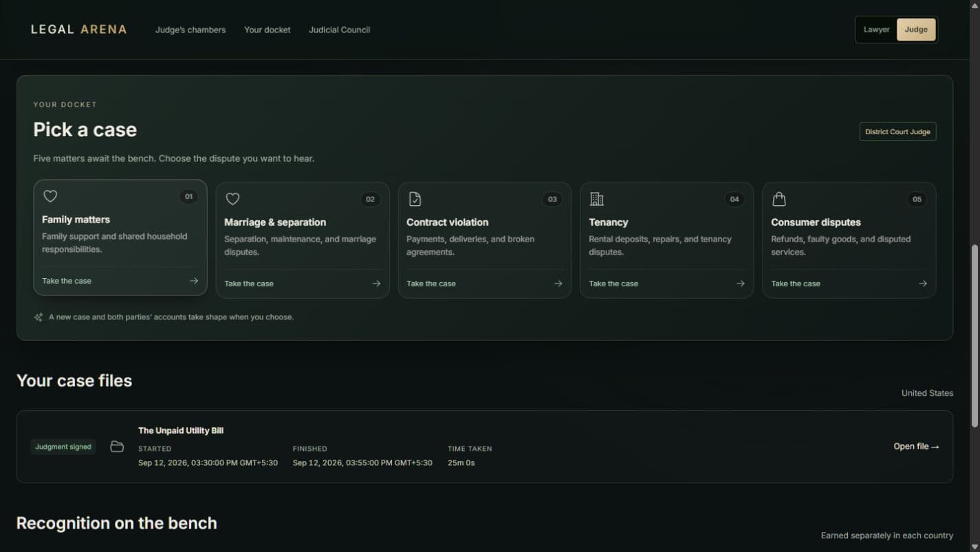Image resolution: width=980 pixels, height=552 pixels.
Task: Click the arrow icon on Tenancy card
Action: [740, 284]
